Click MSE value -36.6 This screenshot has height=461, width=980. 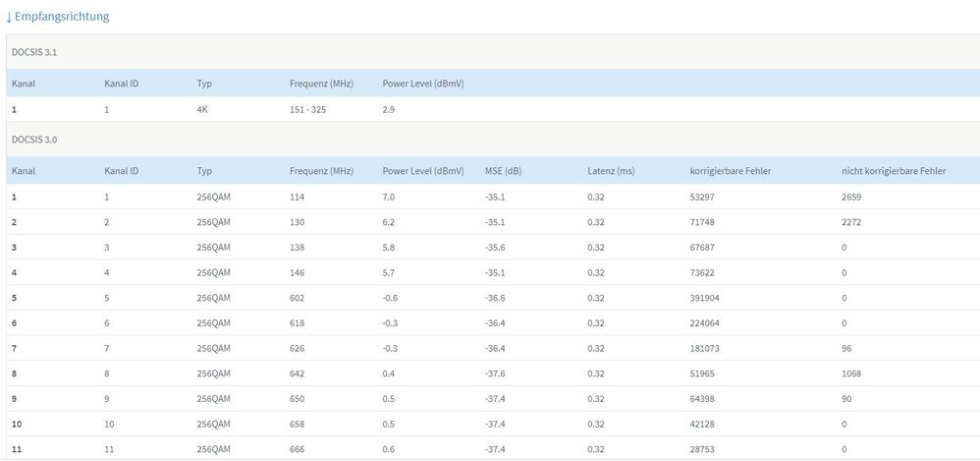coord(495,299)
